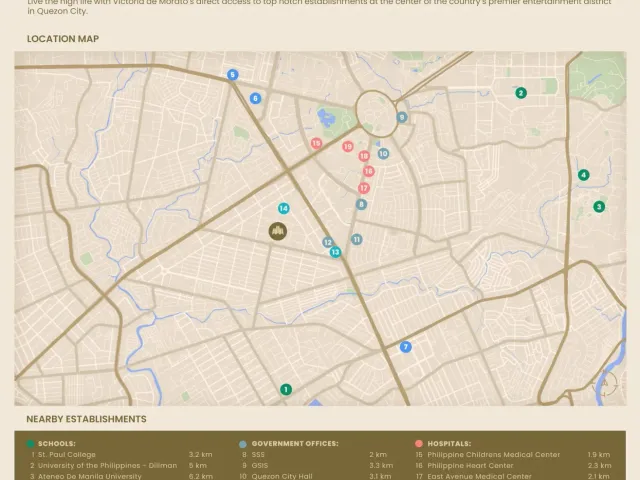Click teal map marker number 13
The height and width of the screenshot is (480, 640).
click(336, 252)
